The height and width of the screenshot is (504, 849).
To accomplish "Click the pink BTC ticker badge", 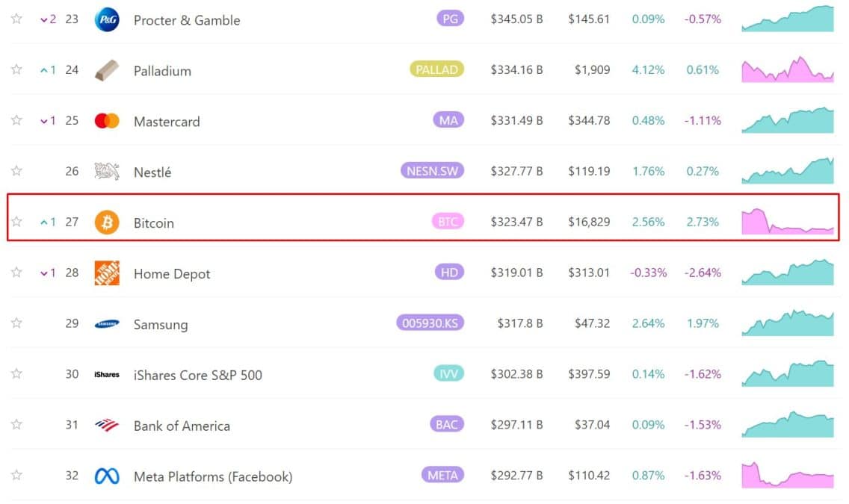I will pos(448,222).
